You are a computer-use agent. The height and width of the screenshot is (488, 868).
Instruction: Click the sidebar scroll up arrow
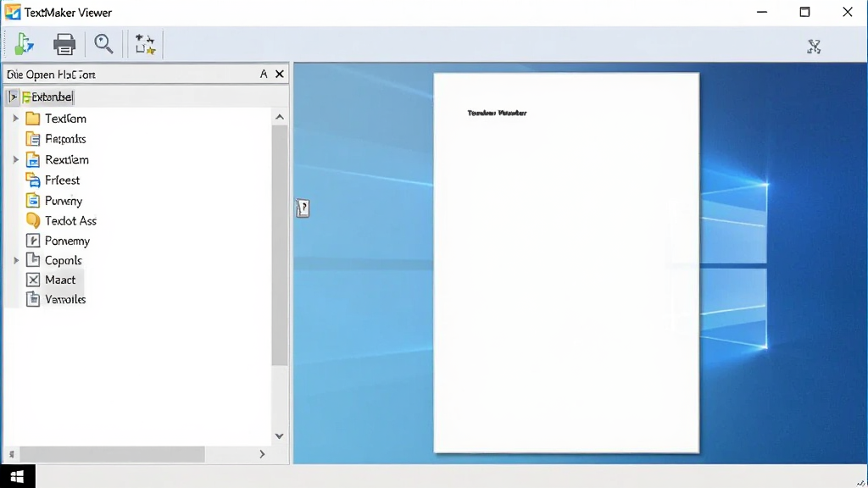(280, 117)
